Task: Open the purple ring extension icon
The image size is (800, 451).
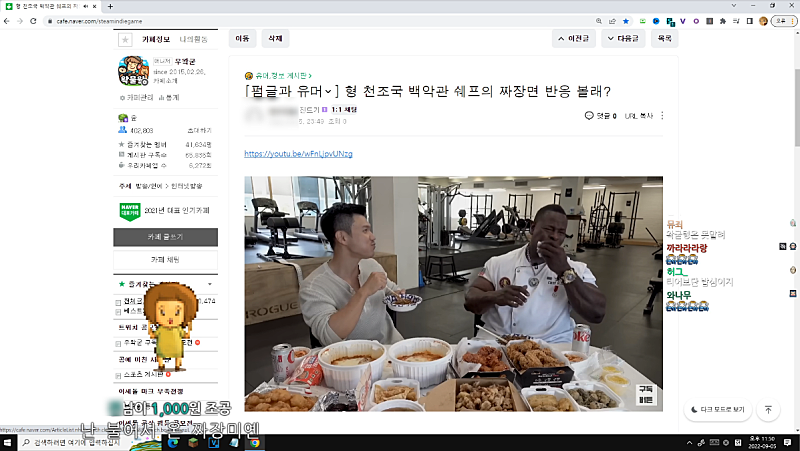Action: [696, 21]
